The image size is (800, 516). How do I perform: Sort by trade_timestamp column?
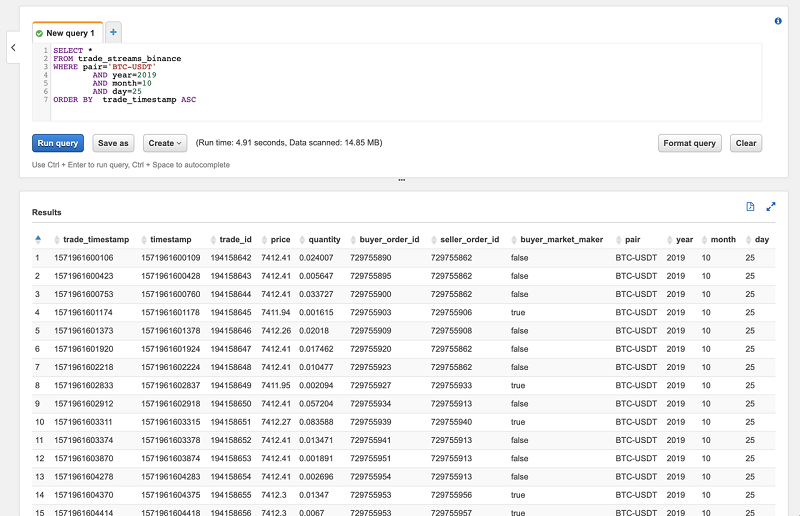(x=92, y=239)
